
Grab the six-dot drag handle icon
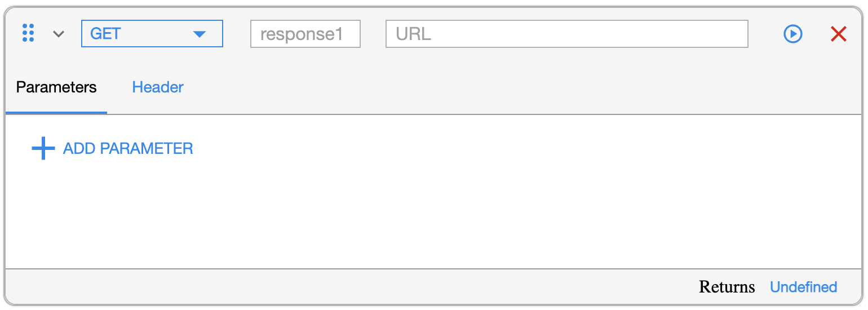point(28,33)
